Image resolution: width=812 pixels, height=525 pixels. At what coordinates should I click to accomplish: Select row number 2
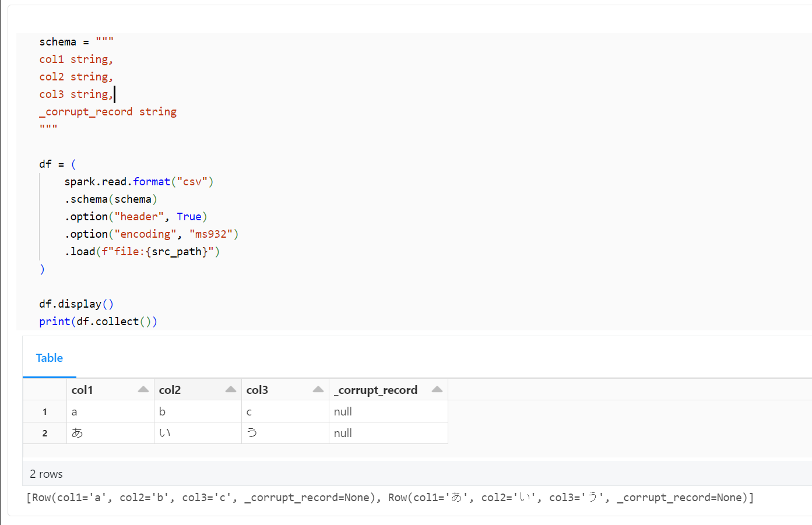pyautogui.click(x=45, y=433)
